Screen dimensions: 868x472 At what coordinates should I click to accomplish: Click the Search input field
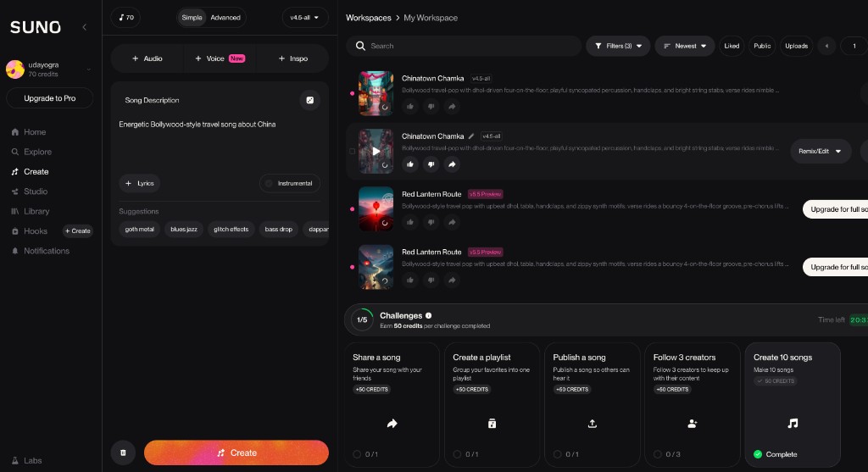tap(464, 46)
